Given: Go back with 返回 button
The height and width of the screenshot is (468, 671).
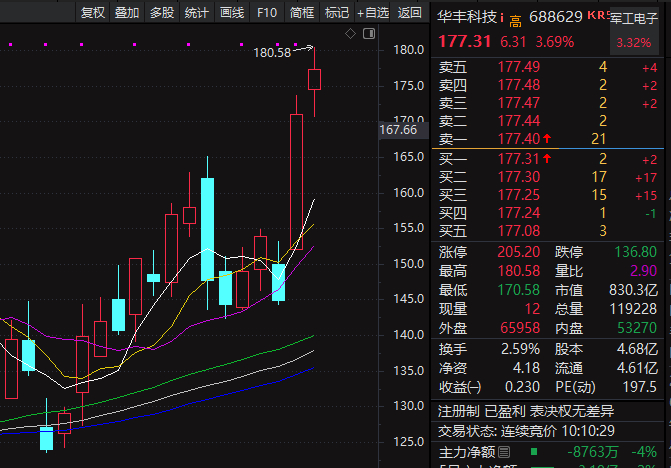Looking at the screenshot, I should point(410,13).
